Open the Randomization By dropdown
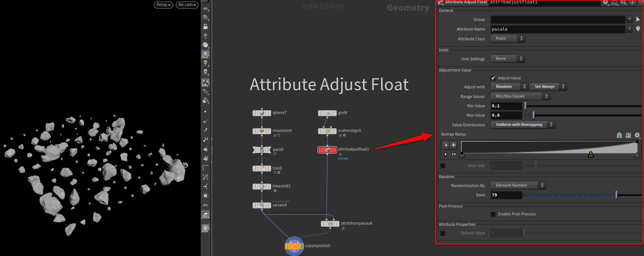This screenshot has width=644, height=256. [518, 185]
